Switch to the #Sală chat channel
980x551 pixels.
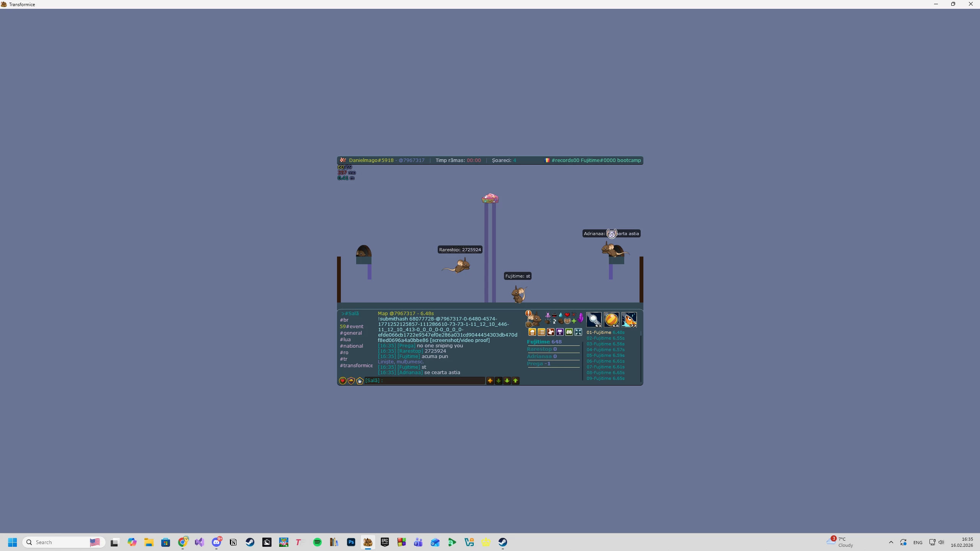click(350, 314)
